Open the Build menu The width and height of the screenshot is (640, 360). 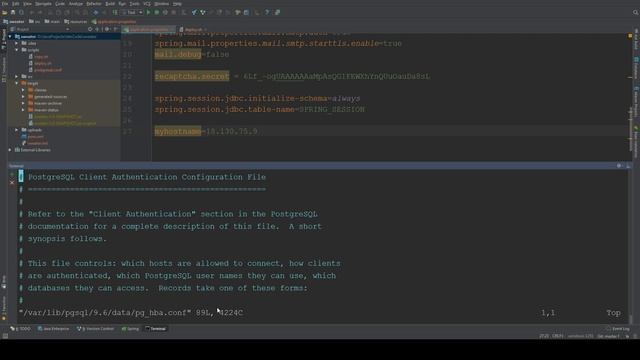(x=110, y=4)
